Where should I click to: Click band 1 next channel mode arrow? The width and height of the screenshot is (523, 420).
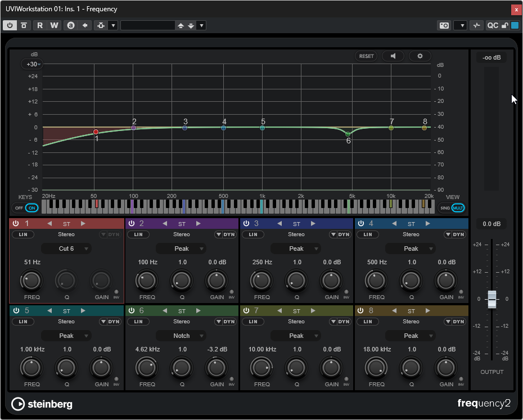83,224
